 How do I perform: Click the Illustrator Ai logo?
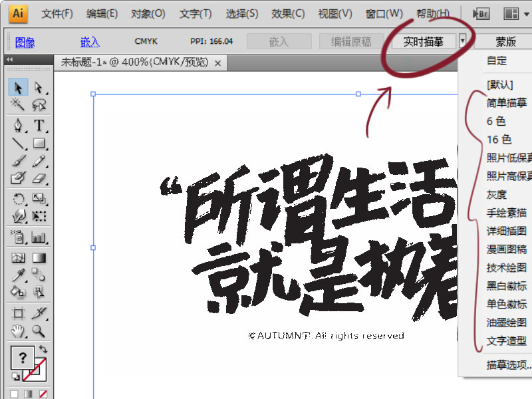coord(19,13)
